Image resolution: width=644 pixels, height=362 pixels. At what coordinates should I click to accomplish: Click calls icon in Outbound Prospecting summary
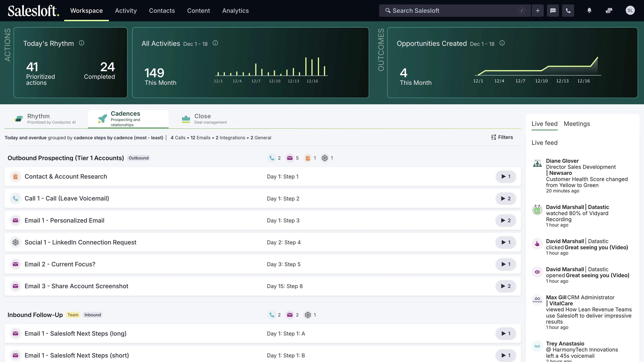(x=272, y=158)
